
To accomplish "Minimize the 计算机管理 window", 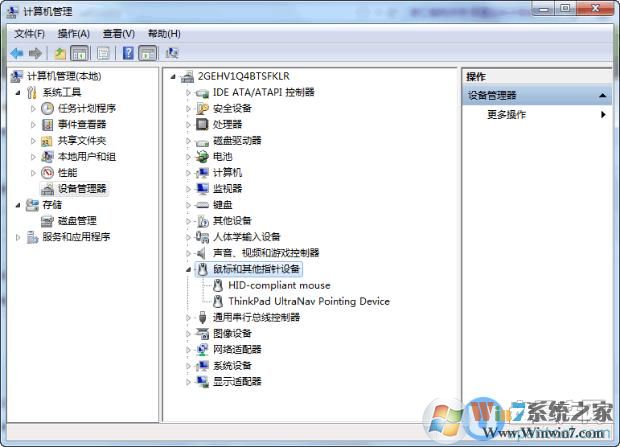I will (544, 9).
